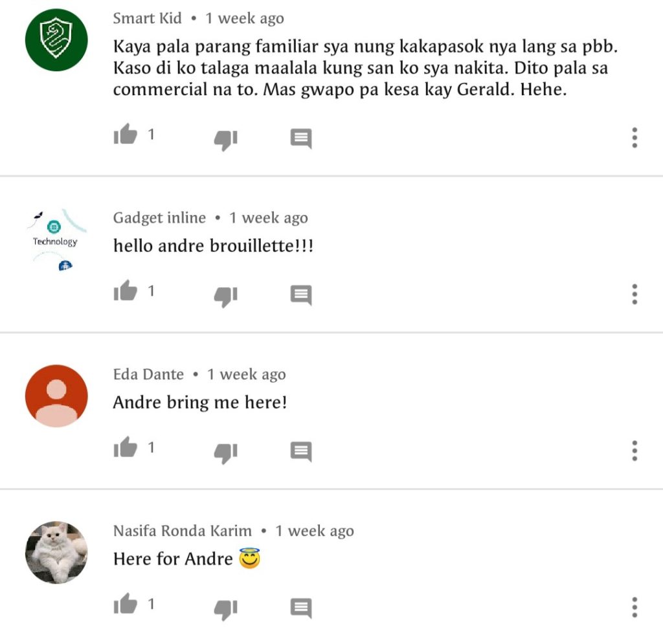Reply to Gadget inline's comment
Viewport: 663px width, 644px height.
tap(301, 295)
